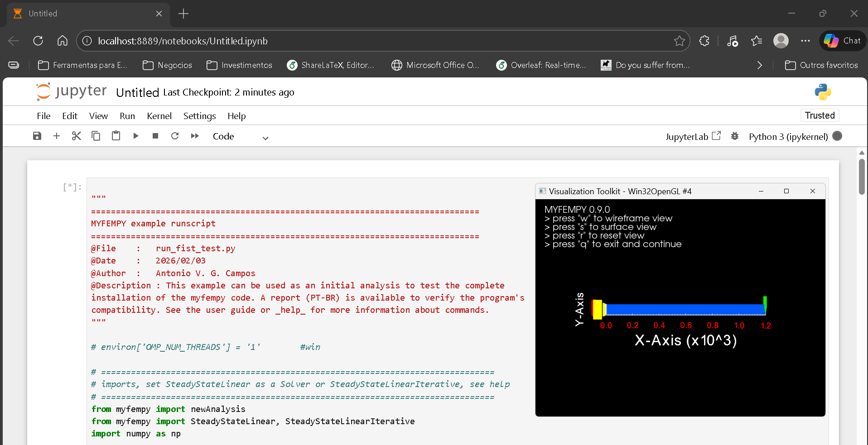868x445 pixels.
Task: Click the address bar with localhost URL
Action: coord(383,41)
